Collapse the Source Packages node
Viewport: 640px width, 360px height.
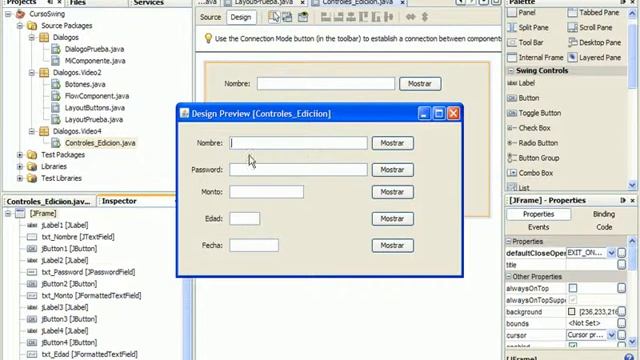(x=20, y=26)
